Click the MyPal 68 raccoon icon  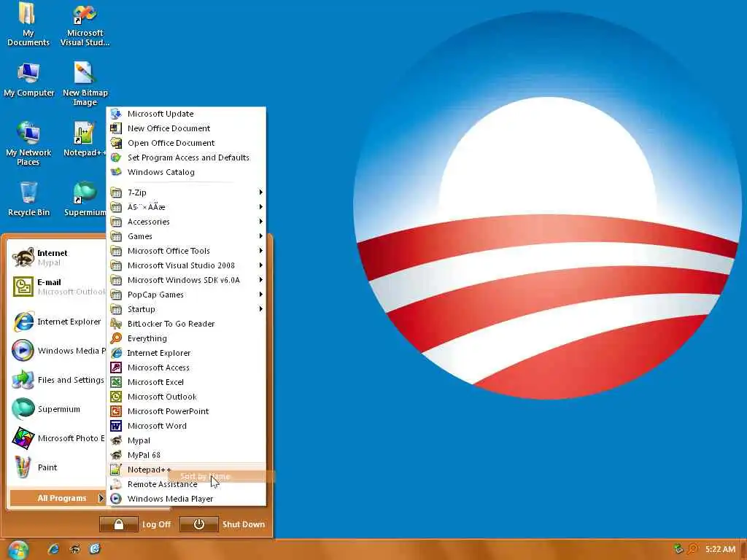[116, 455]
